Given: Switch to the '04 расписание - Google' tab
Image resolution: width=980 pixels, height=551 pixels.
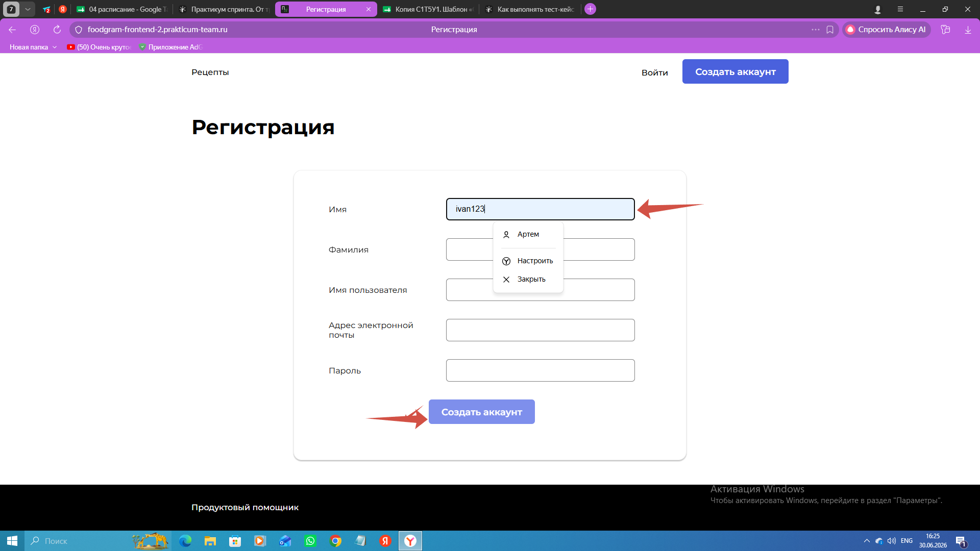Looking at the screenshot, I should click(122, 9).
